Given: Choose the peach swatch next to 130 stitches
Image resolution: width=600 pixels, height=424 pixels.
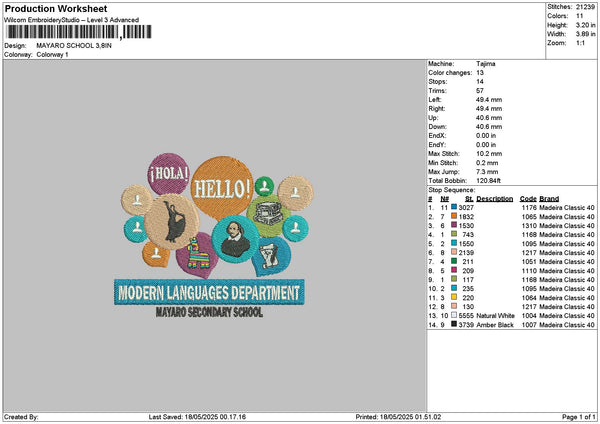Looking at the screenshot, I should [454, 306].
